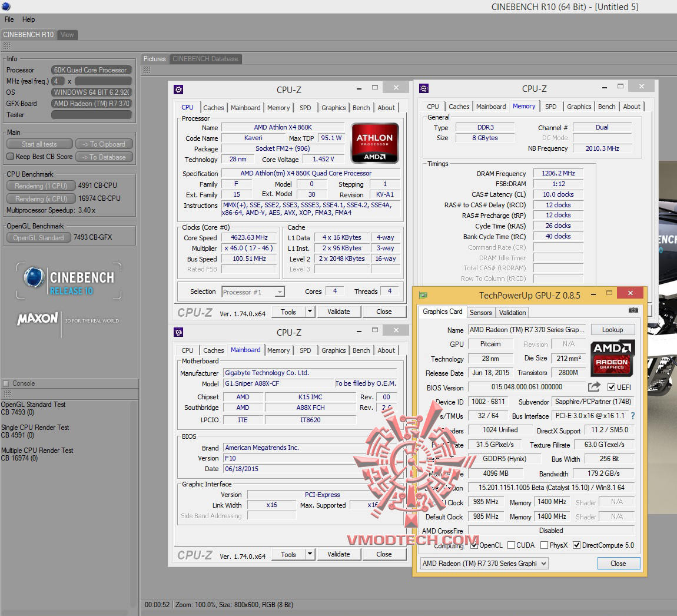Expand the Tools dropdown arrow in Mainboard window
Image resolution: width=677 pixels, height=616 pixels.
(x=310, y=554)
